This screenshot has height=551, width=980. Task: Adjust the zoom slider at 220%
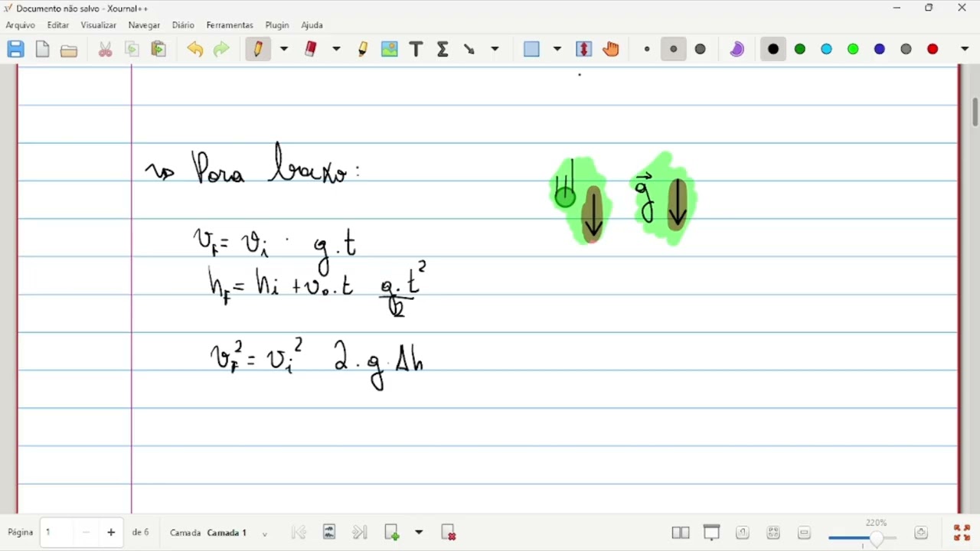click(863, 538)
